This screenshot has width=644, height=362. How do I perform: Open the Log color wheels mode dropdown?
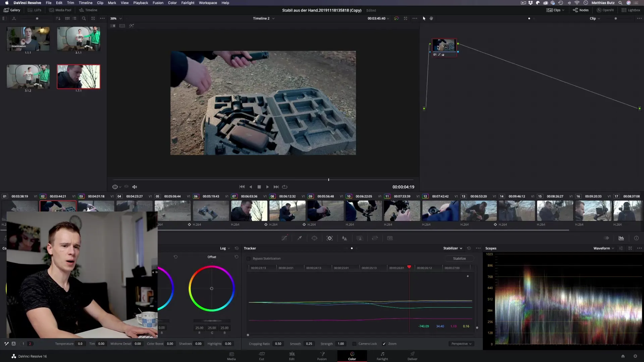point(225,248)
